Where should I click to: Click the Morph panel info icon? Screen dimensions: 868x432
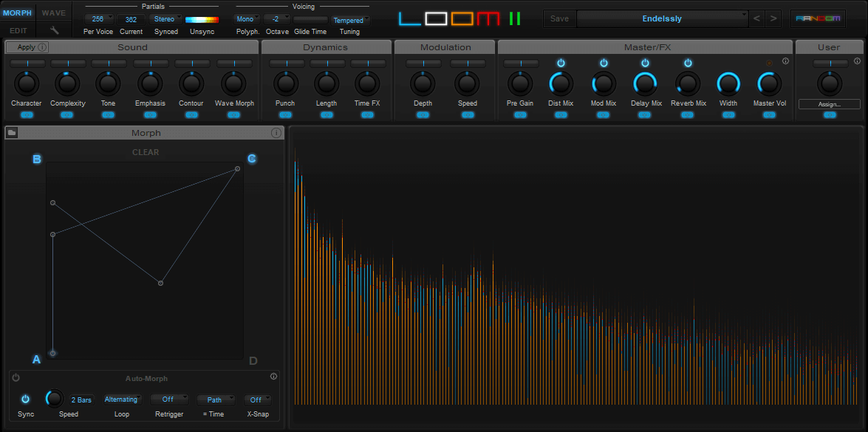276,133
